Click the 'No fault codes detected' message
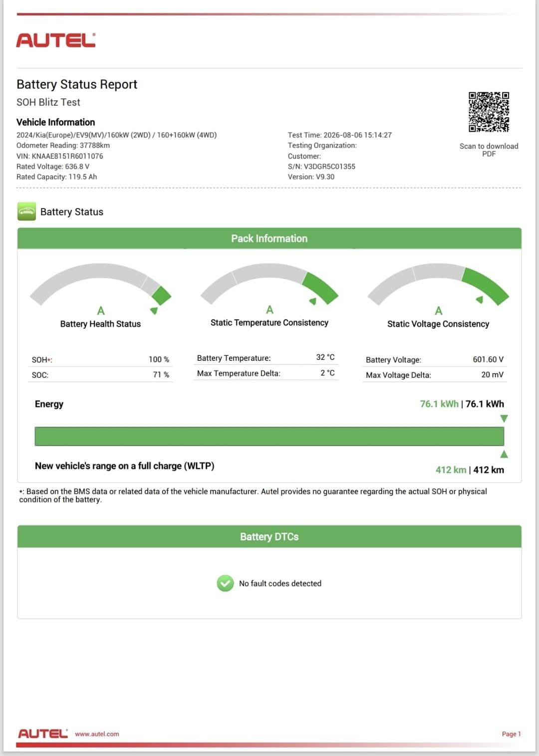The image size is (539, 756). point(280,583)
